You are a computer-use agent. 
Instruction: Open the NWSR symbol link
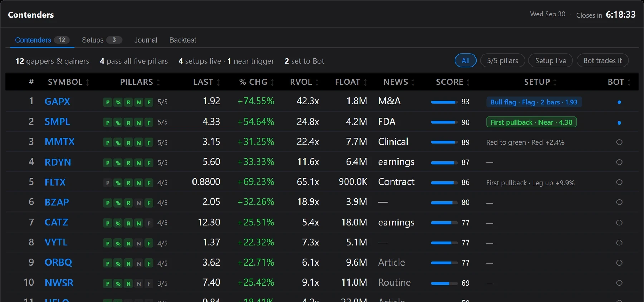click(59, 283)
